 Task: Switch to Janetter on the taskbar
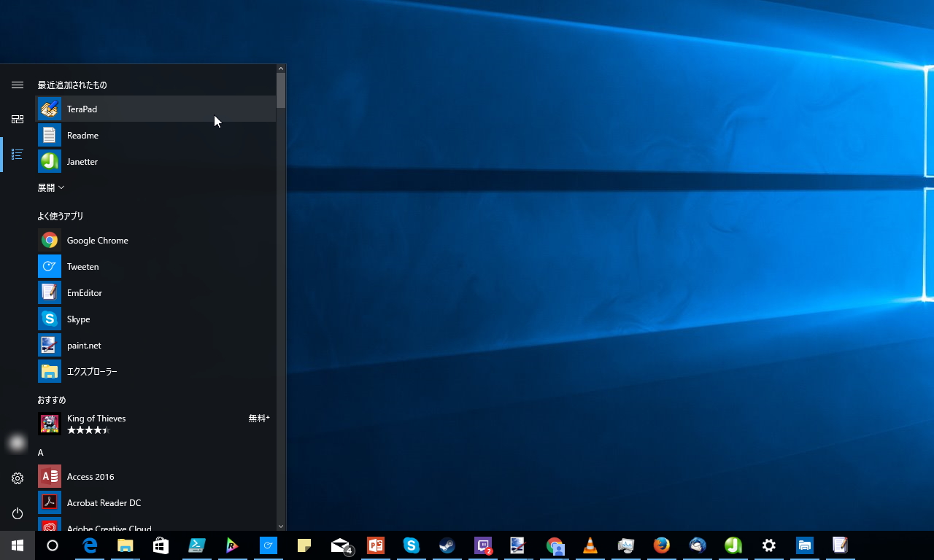tap(733, 545)
